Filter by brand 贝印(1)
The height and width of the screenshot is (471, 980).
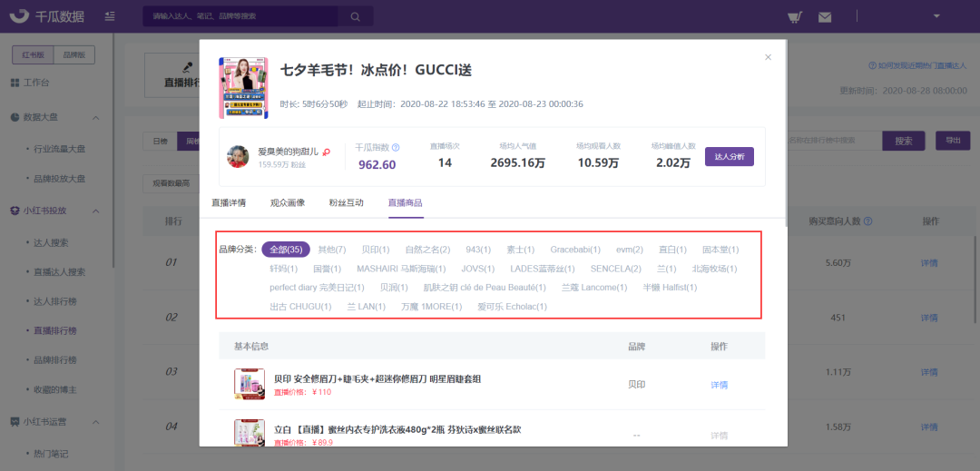click(x=376, y=250)
